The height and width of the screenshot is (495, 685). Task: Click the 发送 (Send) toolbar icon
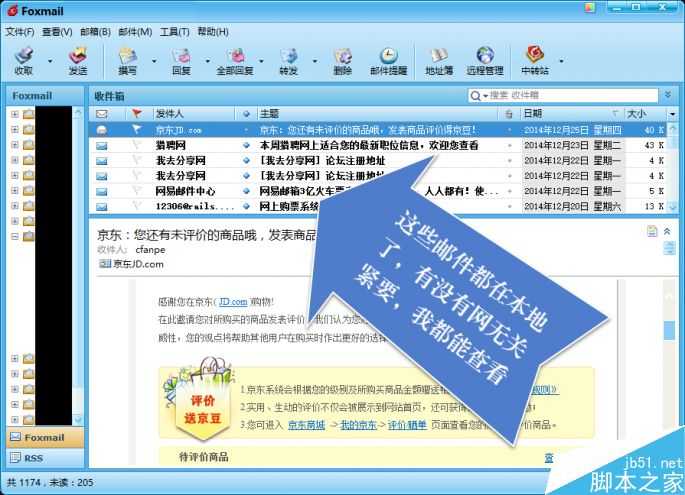77,58
